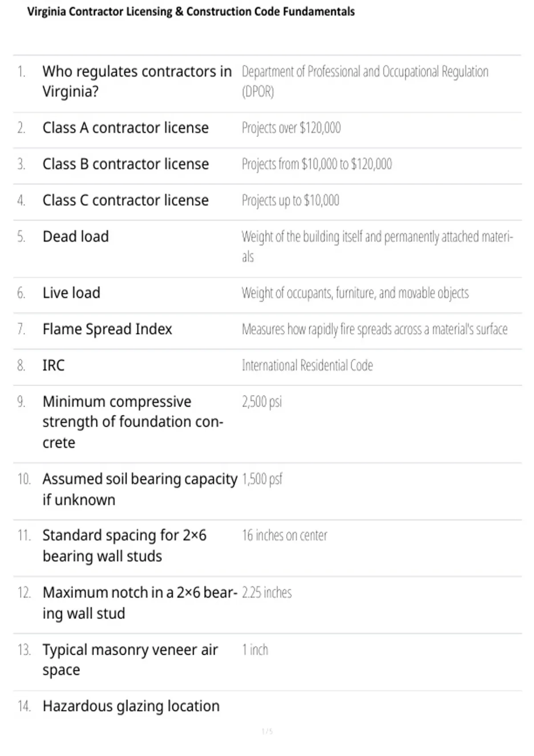The width and height of the screenshot is (534, 756).
Task: Select the '1 inch' answer text
Action: tap(255, 650)
